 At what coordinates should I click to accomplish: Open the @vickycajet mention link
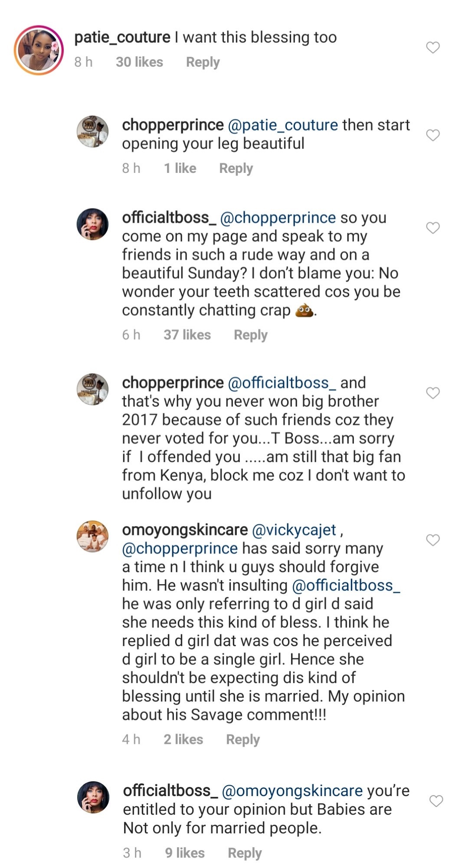294,530
